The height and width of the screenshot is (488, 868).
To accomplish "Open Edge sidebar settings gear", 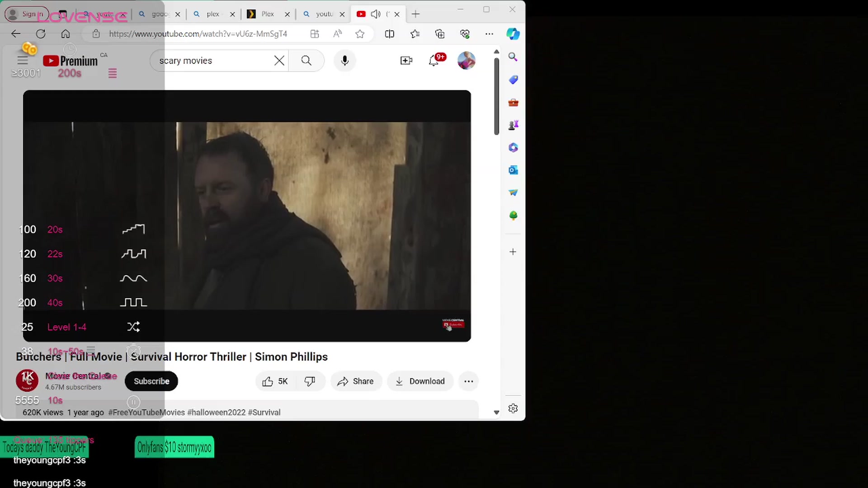I will (x=513, y=408).
